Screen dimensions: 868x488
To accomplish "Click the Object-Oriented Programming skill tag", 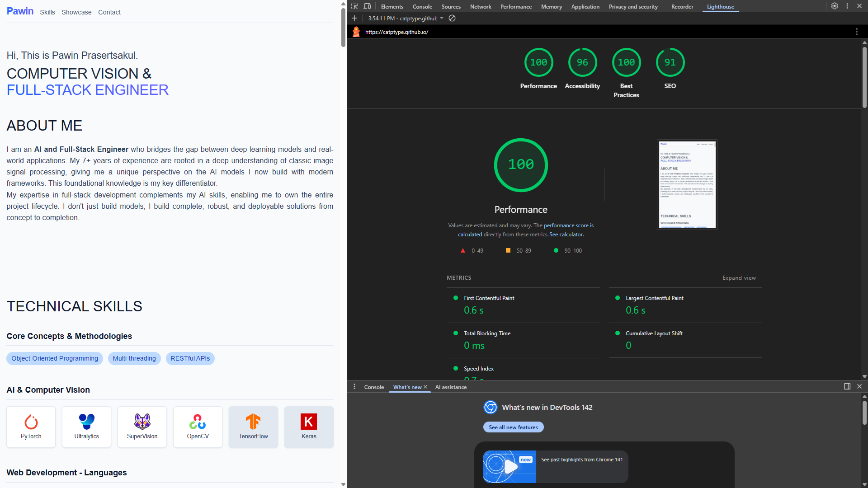I will [x=55, y=358].
